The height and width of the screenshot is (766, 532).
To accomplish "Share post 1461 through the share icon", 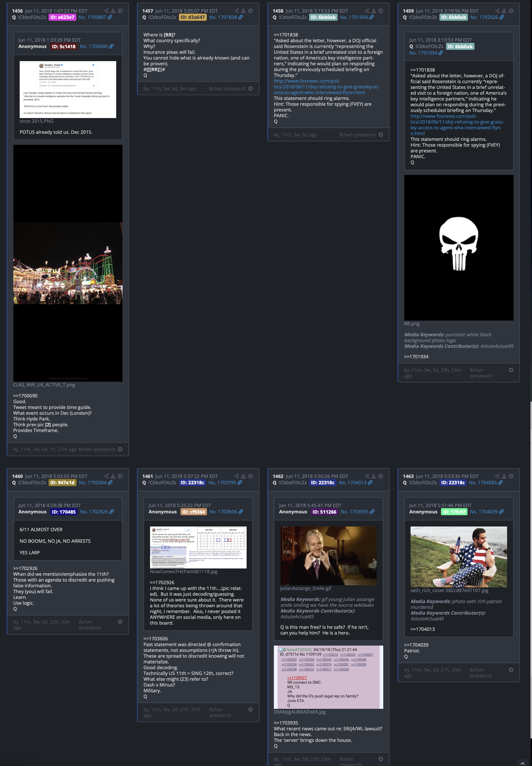I will click(x=237, y=476).
